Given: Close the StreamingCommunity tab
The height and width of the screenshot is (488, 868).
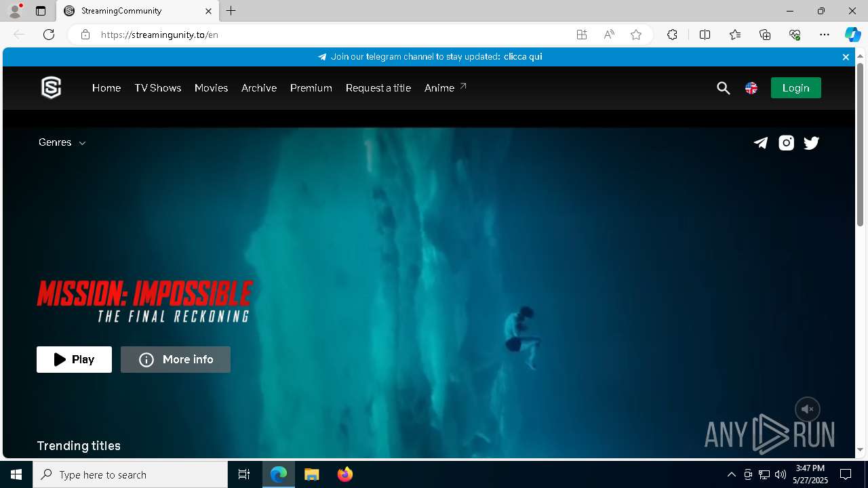Looking at the screenshot, I should [x=208, y=11].
